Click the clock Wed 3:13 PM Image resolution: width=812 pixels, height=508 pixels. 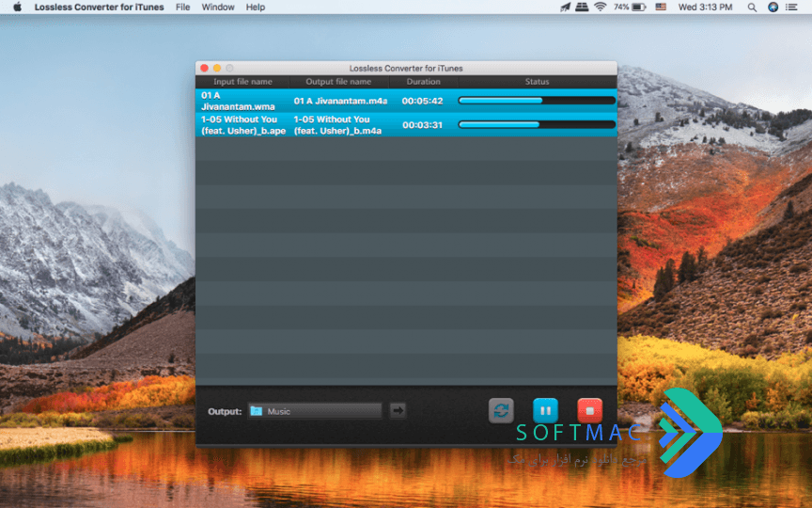point(705,8)
